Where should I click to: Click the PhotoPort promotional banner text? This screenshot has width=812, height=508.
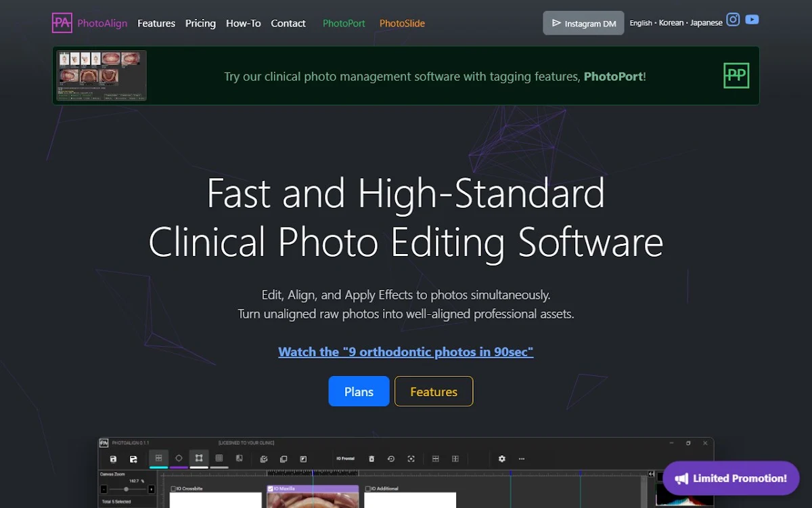pos(435,77)
